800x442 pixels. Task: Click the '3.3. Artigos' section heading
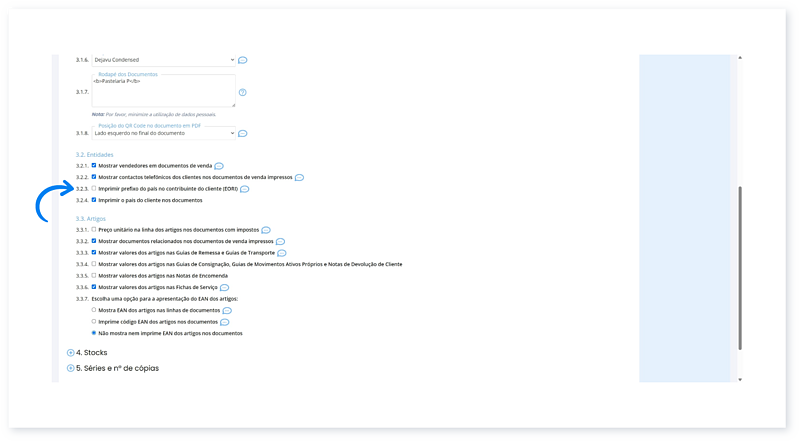91,218
